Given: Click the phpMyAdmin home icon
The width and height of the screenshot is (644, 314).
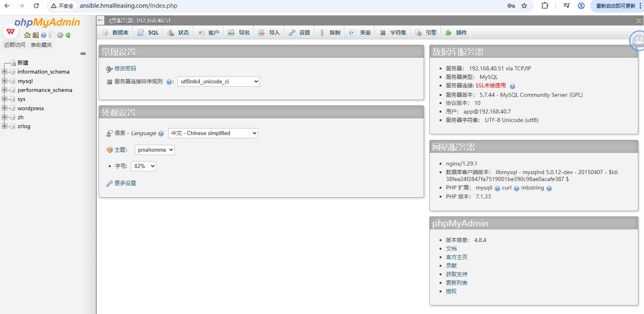Looking at the screenshot, I should click(27, 35).
